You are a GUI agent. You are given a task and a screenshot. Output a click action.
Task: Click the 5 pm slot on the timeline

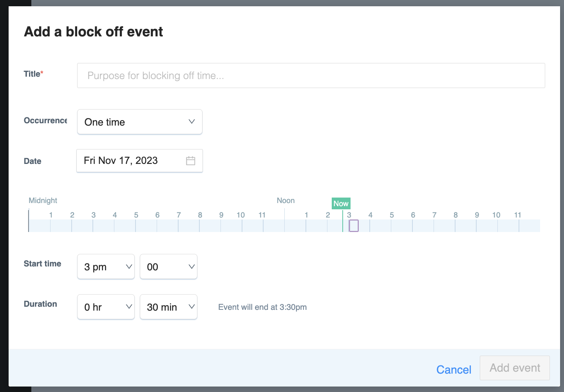pyautogui.click(x=401, y=226)
